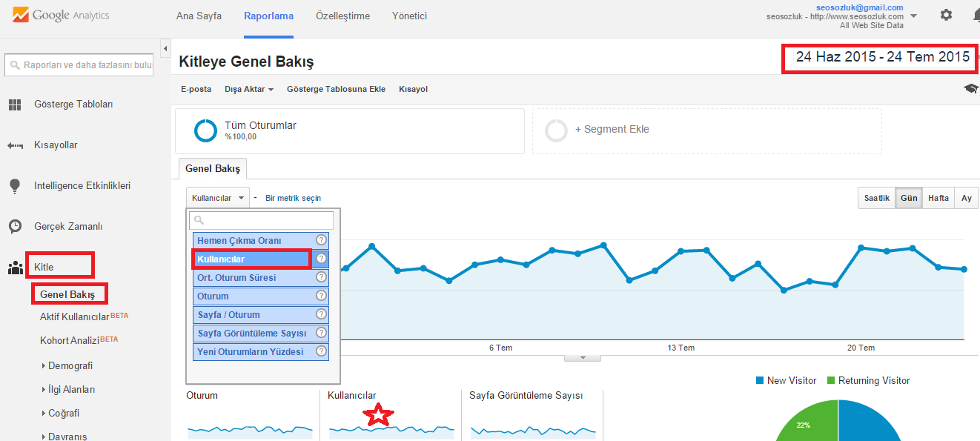Focus the metric dropdown search field

261,221
